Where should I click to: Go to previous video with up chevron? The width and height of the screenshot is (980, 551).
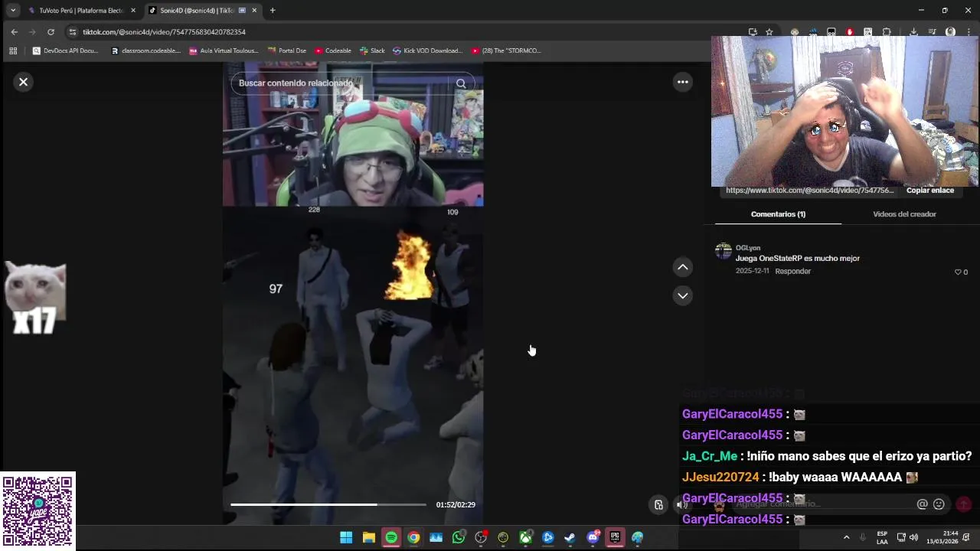coord(682,267)
